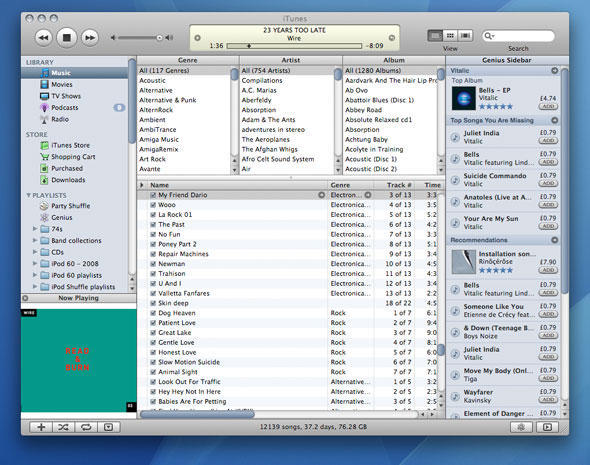Add Juliet India in Top Songs section
590x465 pixels.
point(548,141)
